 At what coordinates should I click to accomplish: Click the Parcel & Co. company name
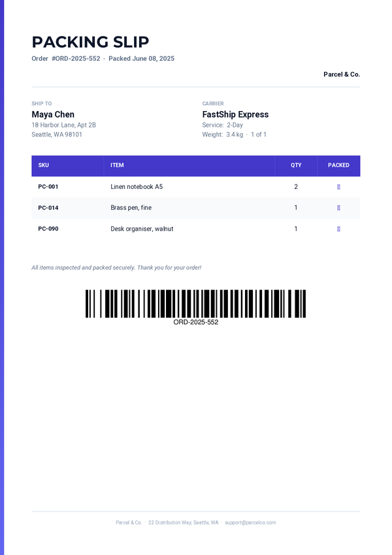342,75
